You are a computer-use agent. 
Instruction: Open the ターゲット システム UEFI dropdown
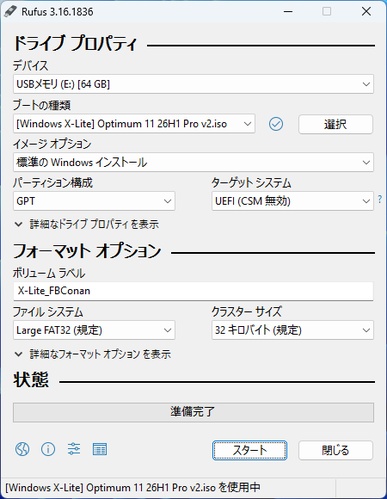[x=292, y=201]
